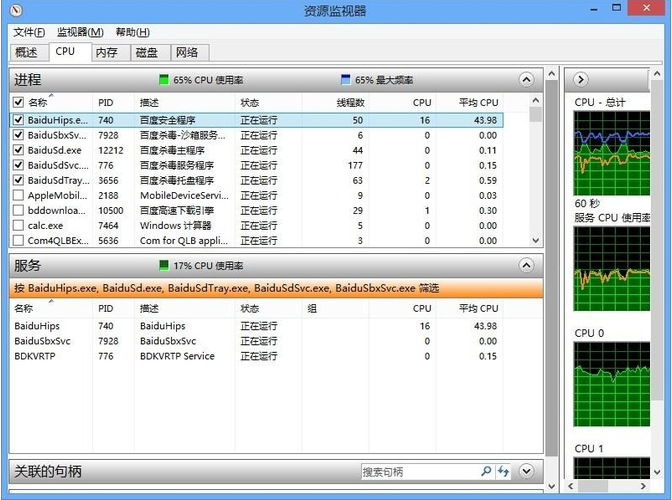Select the BDKVRTP service row
This screenshot has width=672, height=500.
pyautogui.click(x=255, y=356)
